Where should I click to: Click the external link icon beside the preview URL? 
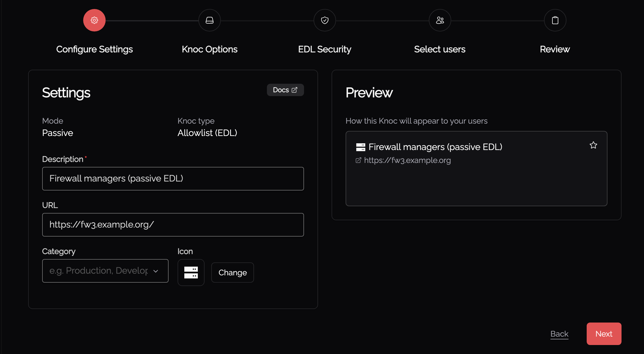point(359,160)
